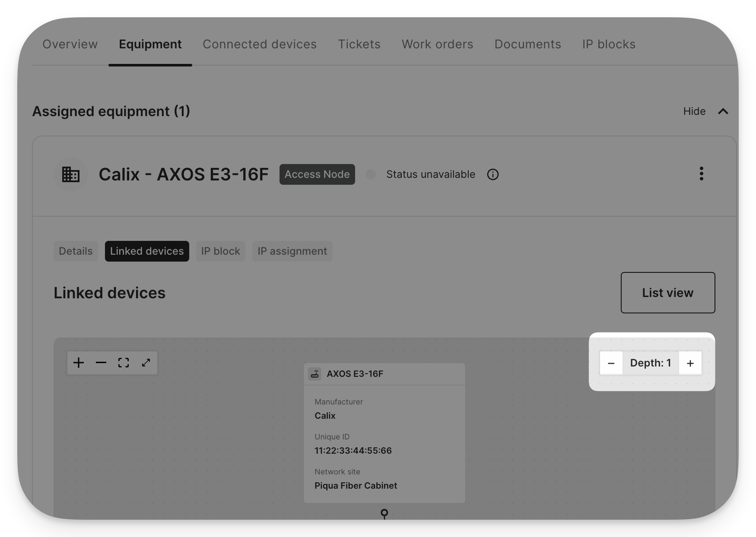Image resolution: width=756 pixels, height=537 pixels.
Task: Expand diagram to fullscreen
Action: click(146, 363)
